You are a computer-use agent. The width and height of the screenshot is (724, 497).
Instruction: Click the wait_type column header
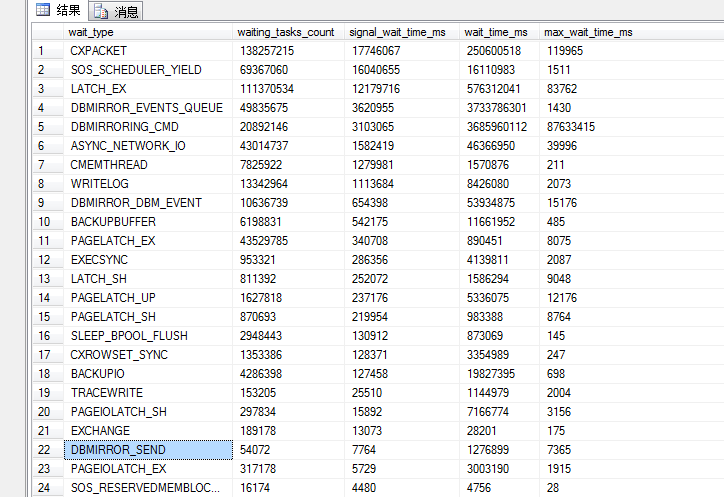pyautogui.click(x=147, y=32)
